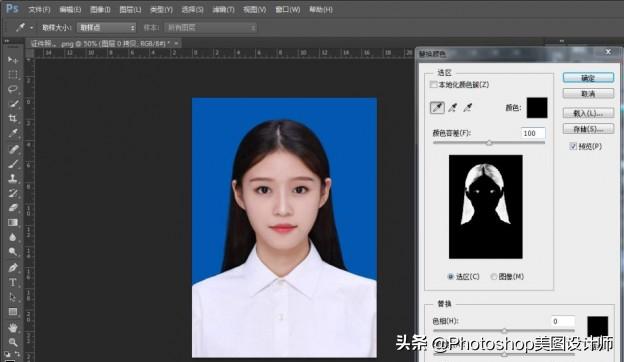Enable 本地化颜色簇 checkbox

tap(434, 85)
